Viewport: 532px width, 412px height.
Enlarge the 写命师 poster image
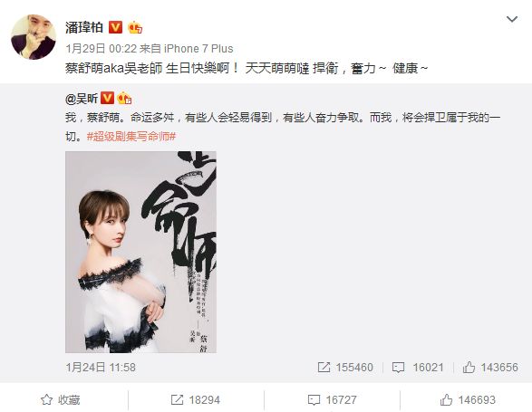coord(140,252)
